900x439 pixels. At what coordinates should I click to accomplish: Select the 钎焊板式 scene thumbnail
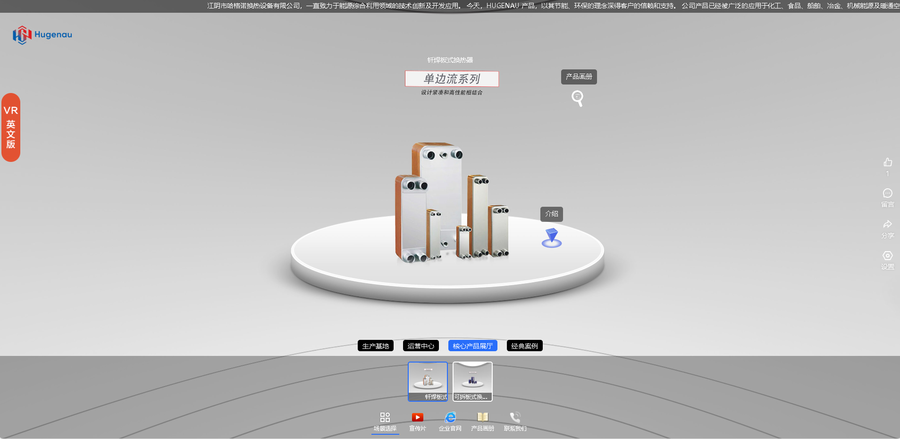(428, 382)
